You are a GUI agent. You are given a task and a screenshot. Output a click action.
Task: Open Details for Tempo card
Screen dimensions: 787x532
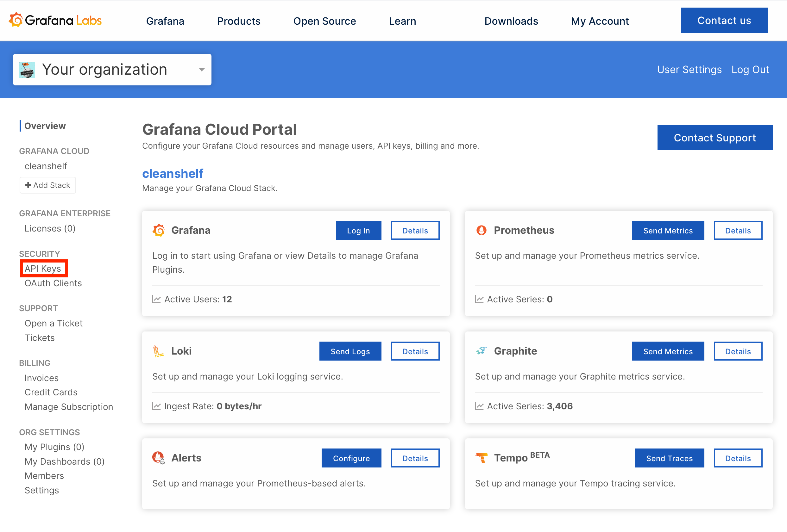click(x=738, y=458)
